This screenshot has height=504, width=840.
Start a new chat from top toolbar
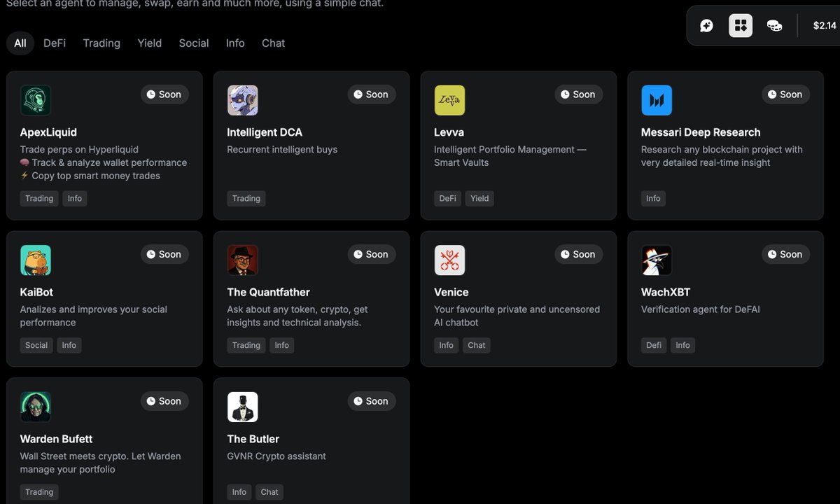click(x=707, y=26)
